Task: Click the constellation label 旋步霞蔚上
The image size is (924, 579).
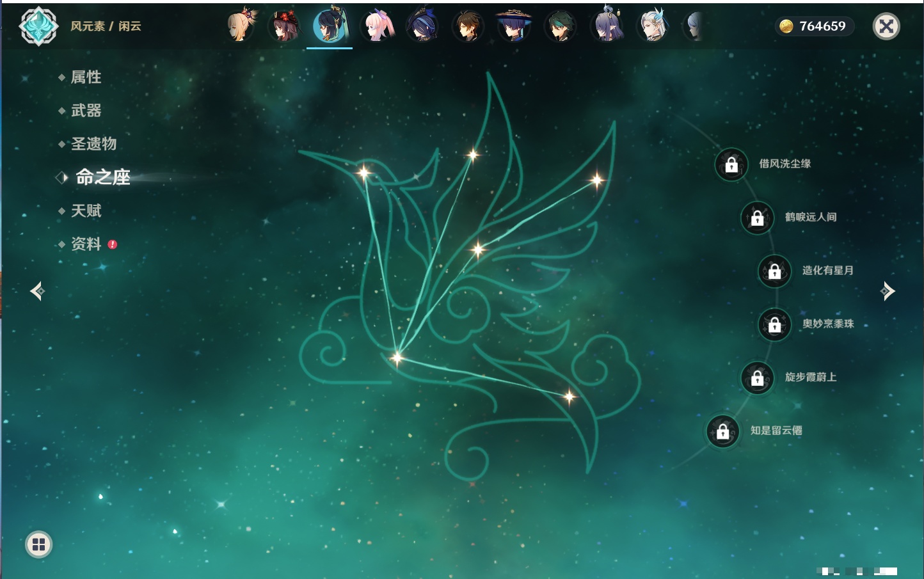Action: coord(811,377)
